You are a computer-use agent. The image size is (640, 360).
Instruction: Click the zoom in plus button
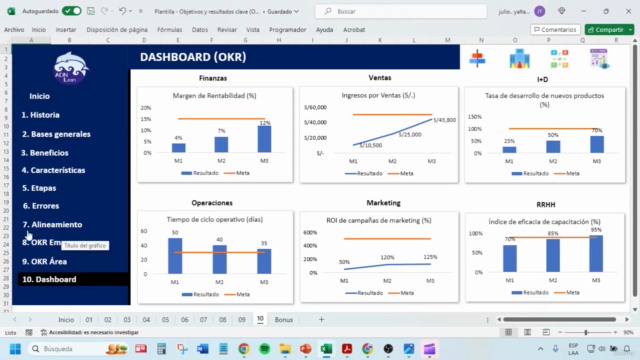tap(615, 332)
